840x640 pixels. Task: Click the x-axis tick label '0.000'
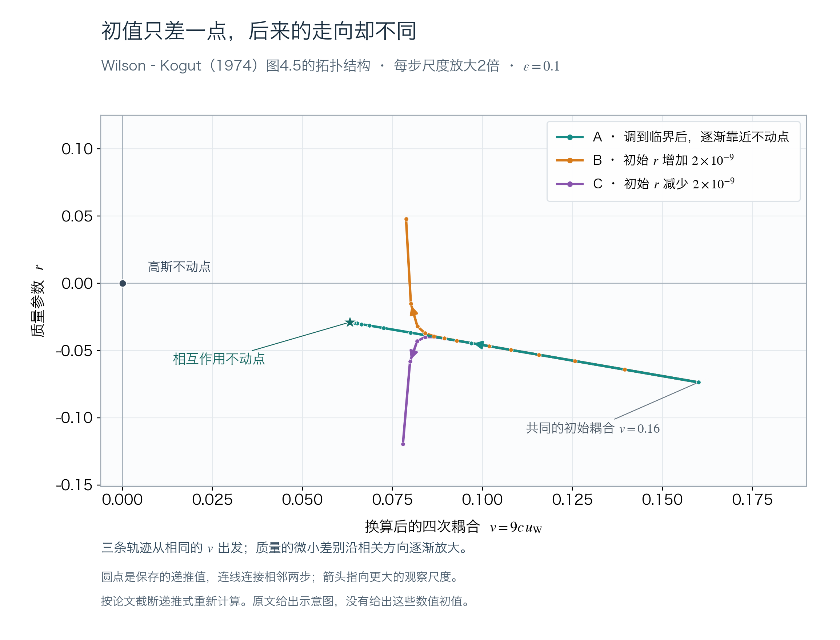tap(122, 499)
